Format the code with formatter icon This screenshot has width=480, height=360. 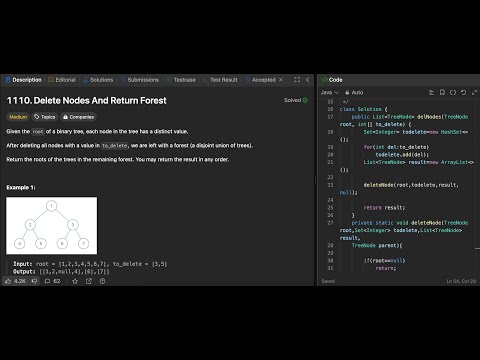point(431,92)
